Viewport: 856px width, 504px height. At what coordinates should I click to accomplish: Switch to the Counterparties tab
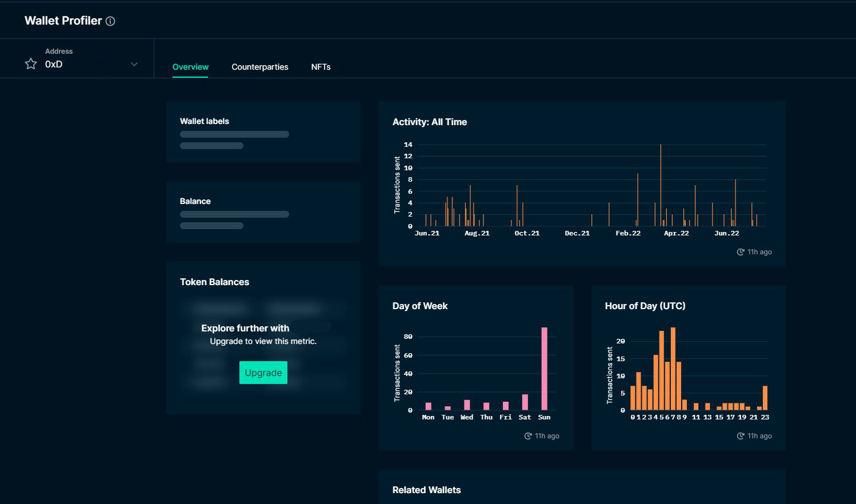259,67
